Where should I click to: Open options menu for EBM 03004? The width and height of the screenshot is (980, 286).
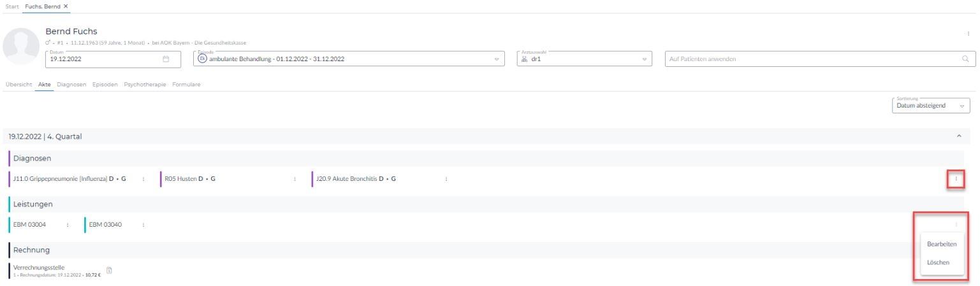click(68, 225)
